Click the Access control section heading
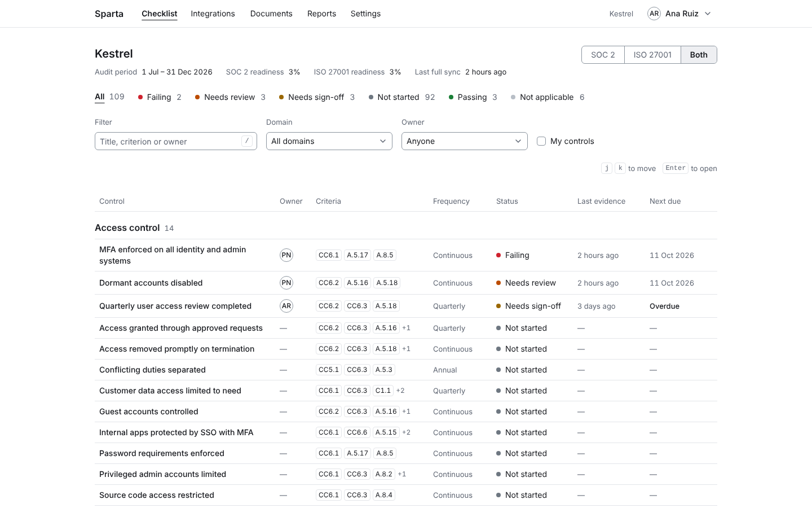Viewport: 812px width, 508px height. 127,228
